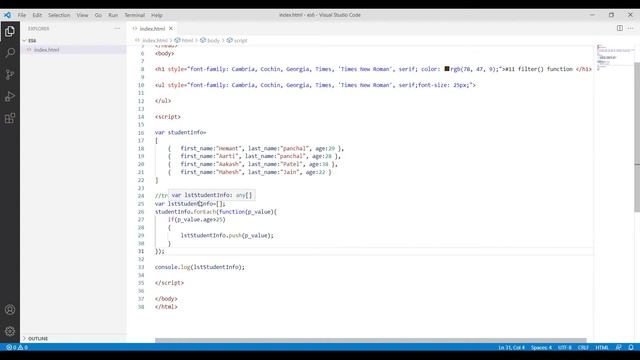
Task: Click first_name "Aakash" on line 20
Action: [211, 164]
